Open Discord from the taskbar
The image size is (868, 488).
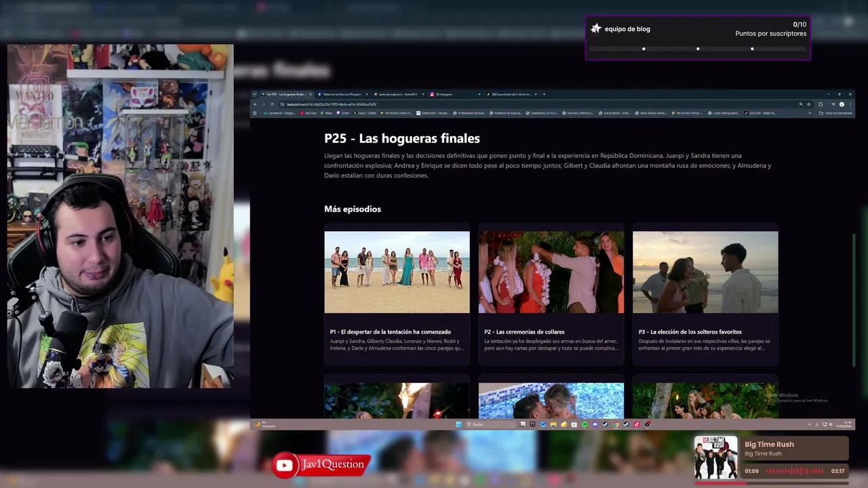(595, 424)
